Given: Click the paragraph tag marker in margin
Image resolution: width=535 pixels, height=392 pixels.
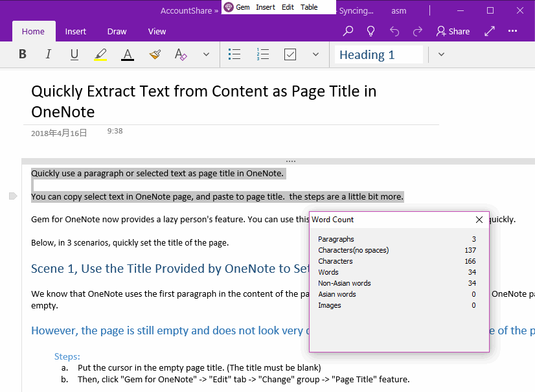Looking at the screenshot, I should pos(13,196).
